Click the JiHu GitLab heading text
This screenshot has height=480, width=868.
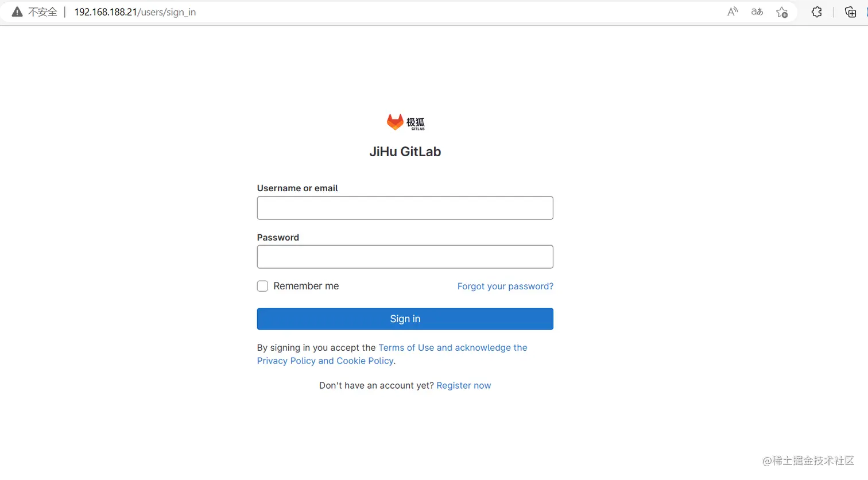pos(405,152)
